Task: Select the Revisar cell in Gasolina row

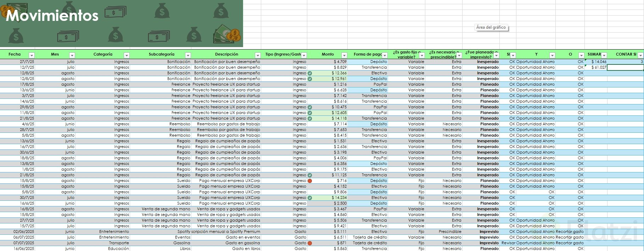Action: pyautogui.click(x=508, y=243)
